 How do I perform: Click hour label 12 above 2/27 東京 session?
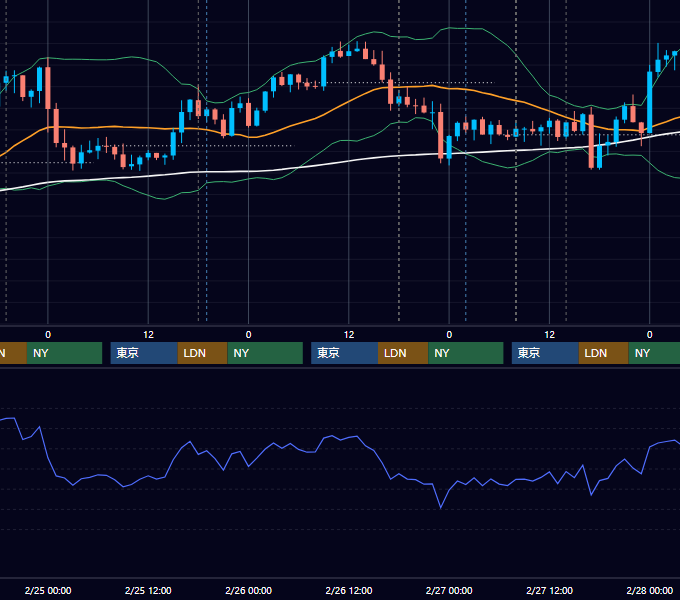(x=549, y=335)
